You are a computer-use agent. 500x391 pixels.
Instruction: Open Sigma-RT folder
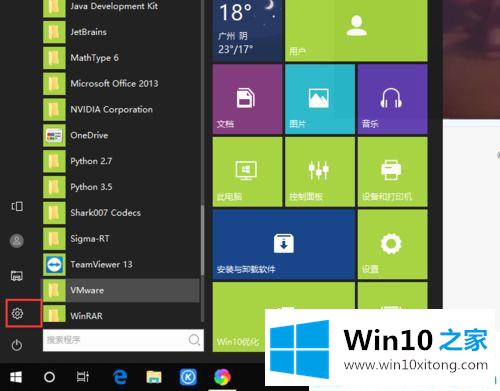(x=121, y=239)
